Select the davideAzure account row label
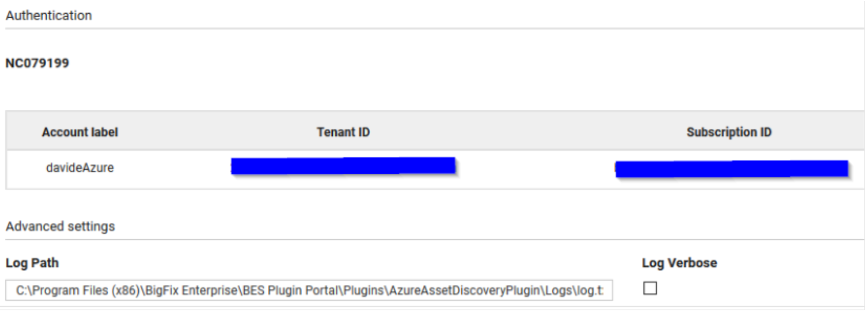Screen dimensions: 868x312 [x=80, y=168]
